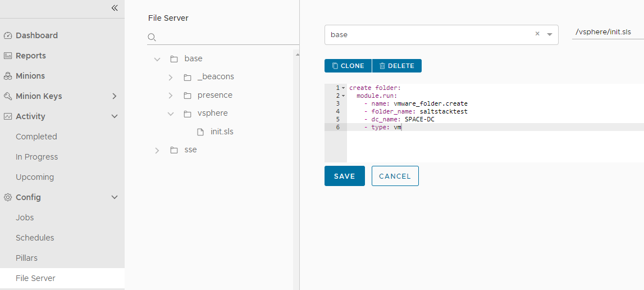Fold code at line 1 arrow
The width and height of the screenshot is (644, 290).
click(344, 88)
